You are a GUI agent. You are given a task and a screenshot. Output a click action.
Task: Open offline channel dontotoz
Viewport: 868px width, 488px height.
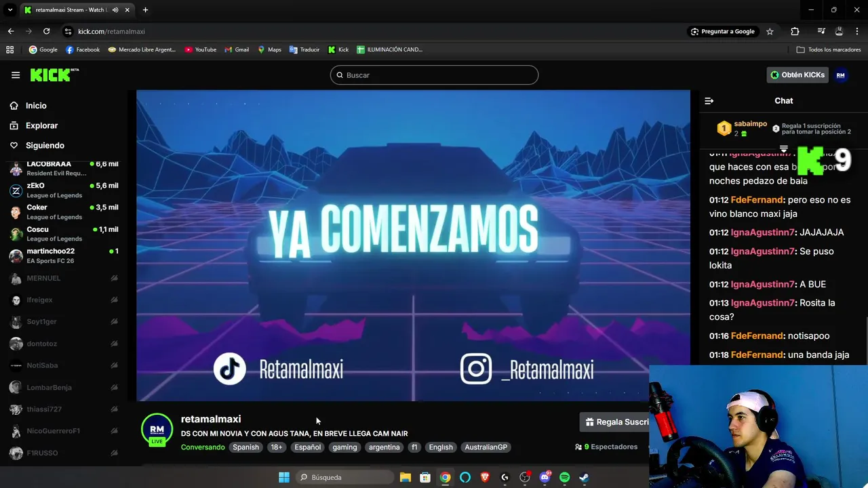coord(64,344)
